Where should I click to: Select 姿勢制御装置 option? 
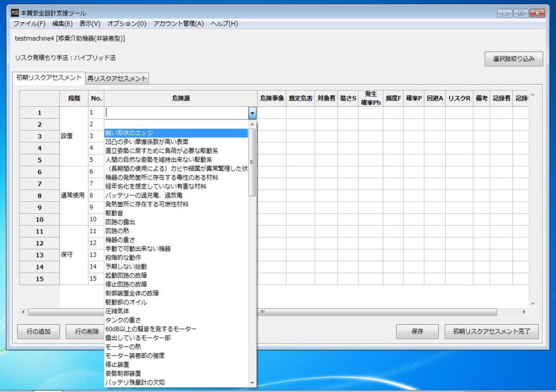(176, 373)
